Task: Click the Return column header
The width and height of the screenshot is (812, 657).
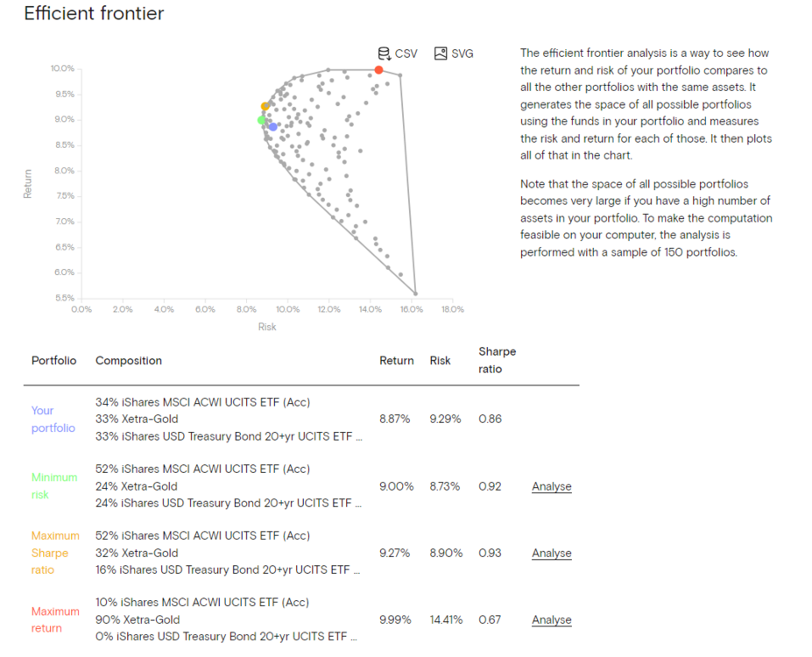Action: tap(396, 360)
